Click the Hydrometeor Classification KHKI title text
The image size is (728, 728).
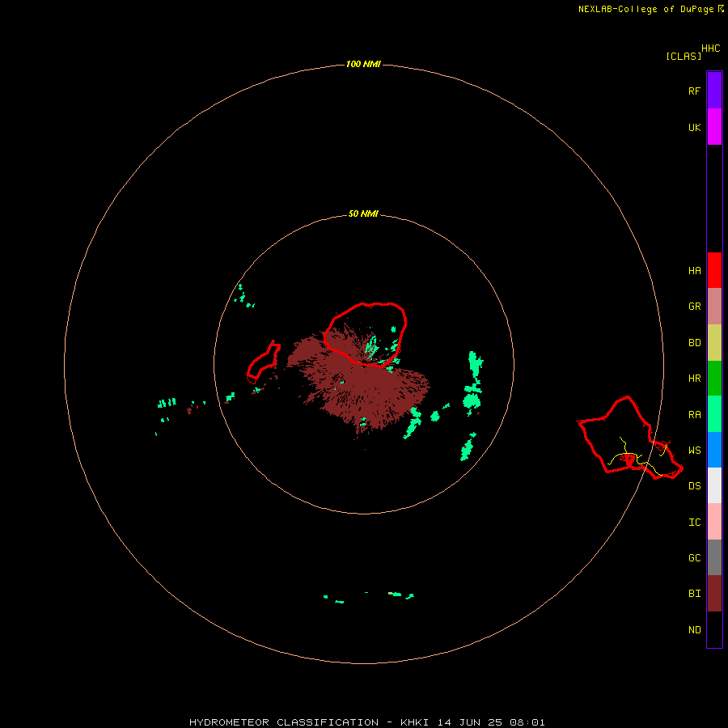pyautogui.click(x=366, y=722)
